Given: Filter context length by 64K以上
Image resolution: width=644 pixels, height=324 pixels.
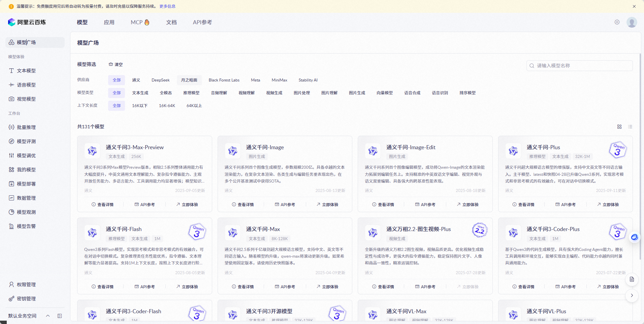Looking at the screenshot, I should pyautogui.click(x=194, y=106).
